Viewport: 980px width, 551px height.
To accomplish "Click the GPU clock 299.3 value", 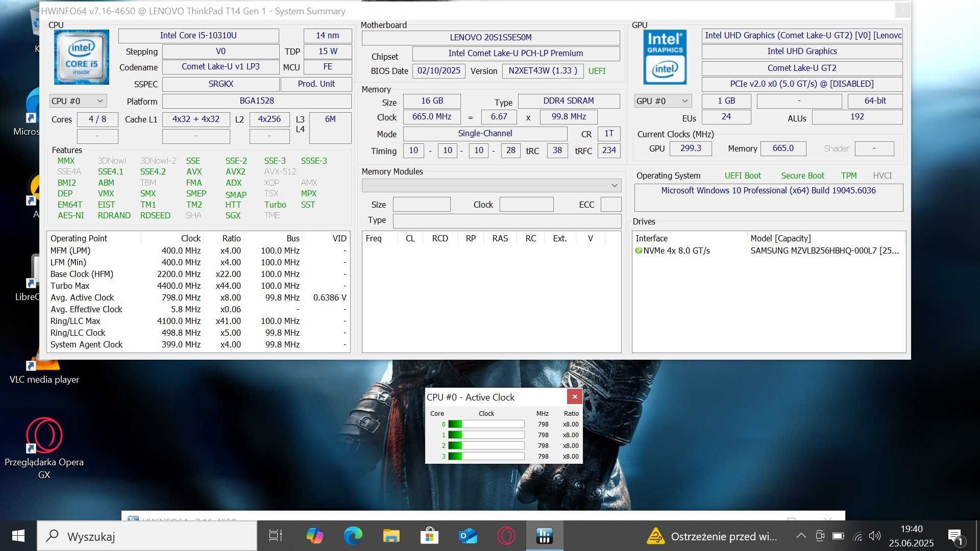I will coord(691,148).
